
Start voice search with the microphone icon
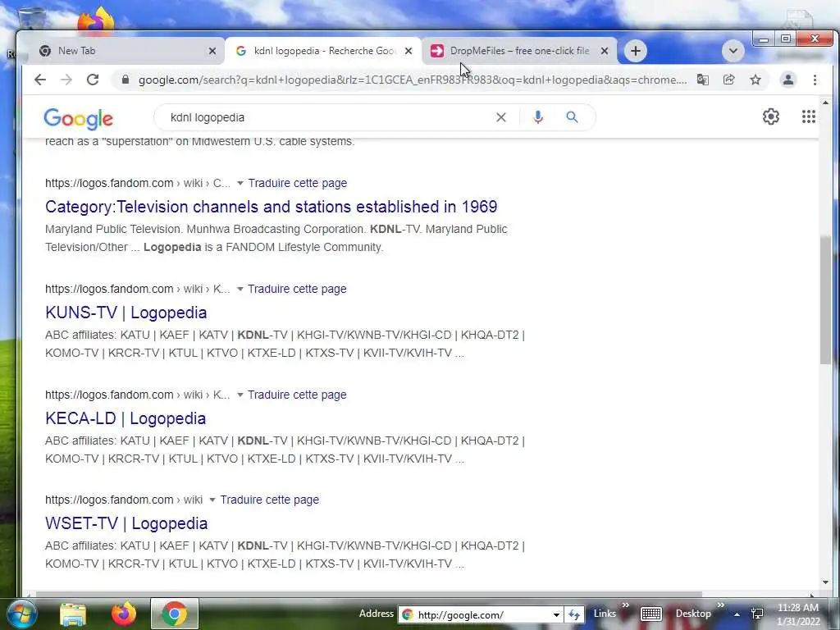click(538, 117)
